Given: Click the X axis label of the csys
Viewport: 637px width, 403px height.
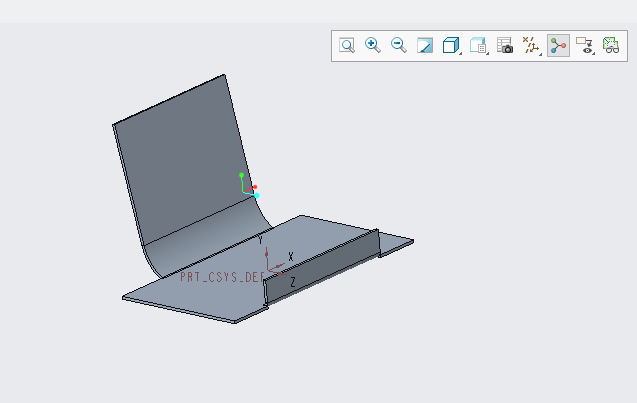Looking at the screenshot, I should 291,257.
